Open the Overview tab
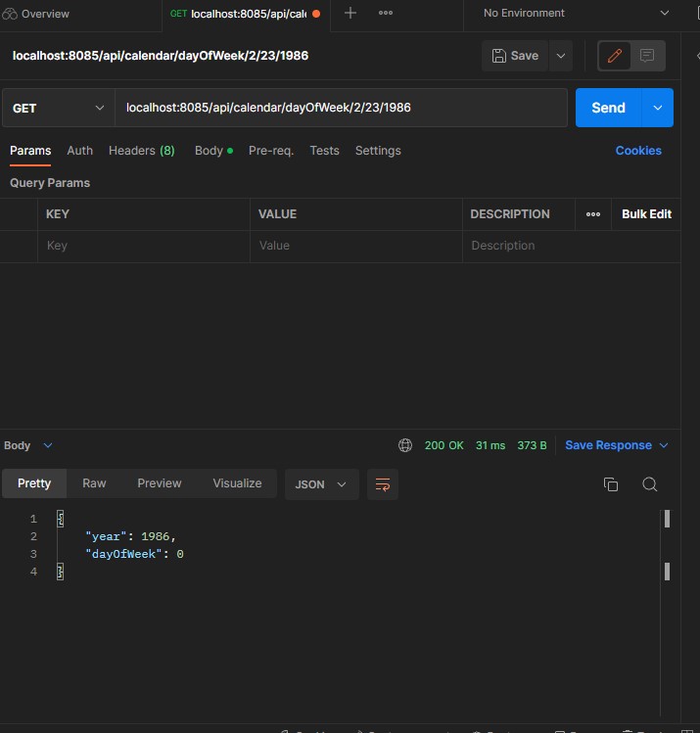Image resolution: width=700 pixels, height=733 pixels. point(35,14)
